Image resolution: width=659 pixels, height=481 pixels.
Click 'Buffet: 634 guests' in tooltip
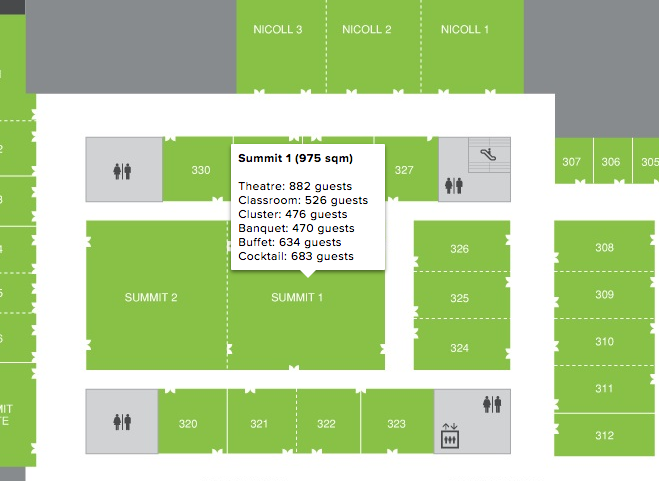290,242
